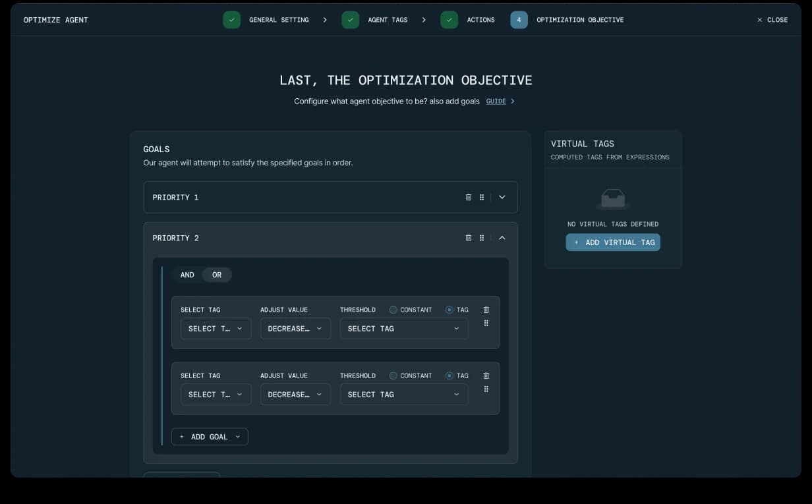The height and width of the screenshot is (504, 812).
Task: Delete the second goal row
Action: pyautogui.click(x=486, y=376)
